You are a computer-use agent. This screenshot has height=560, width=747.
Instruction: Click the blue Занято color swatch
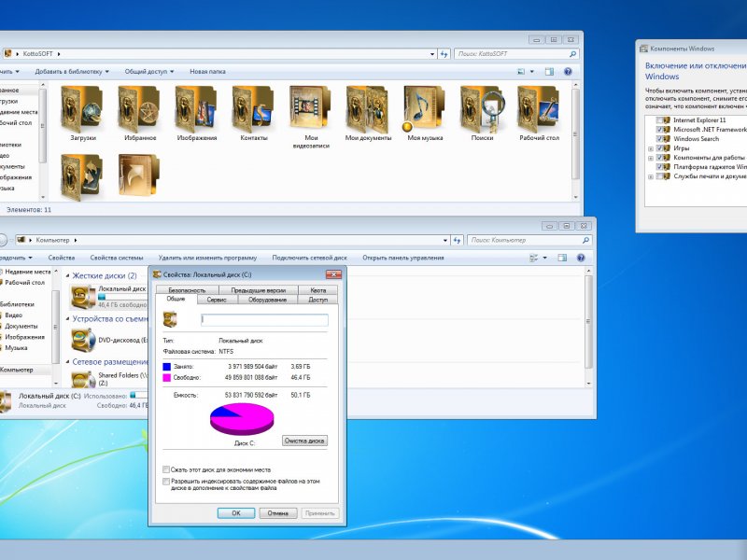click(167, 367)
